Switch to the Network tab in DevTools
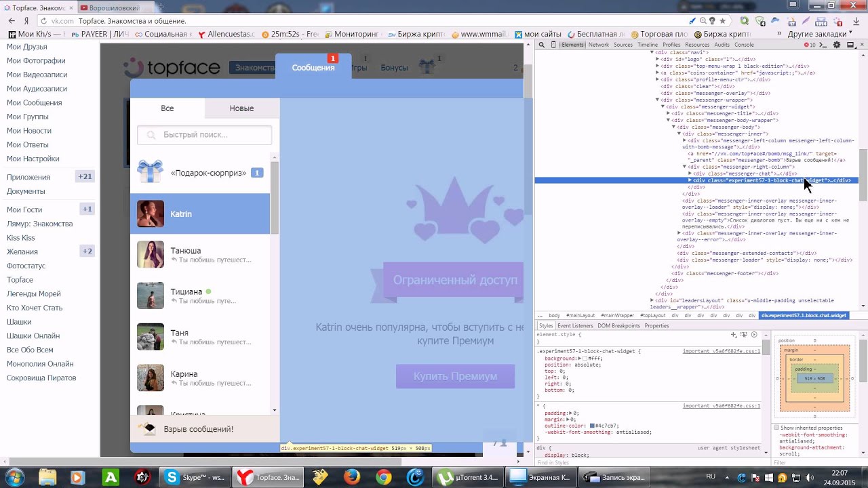This screenshot has width=868, height=488. coord(598,45)
